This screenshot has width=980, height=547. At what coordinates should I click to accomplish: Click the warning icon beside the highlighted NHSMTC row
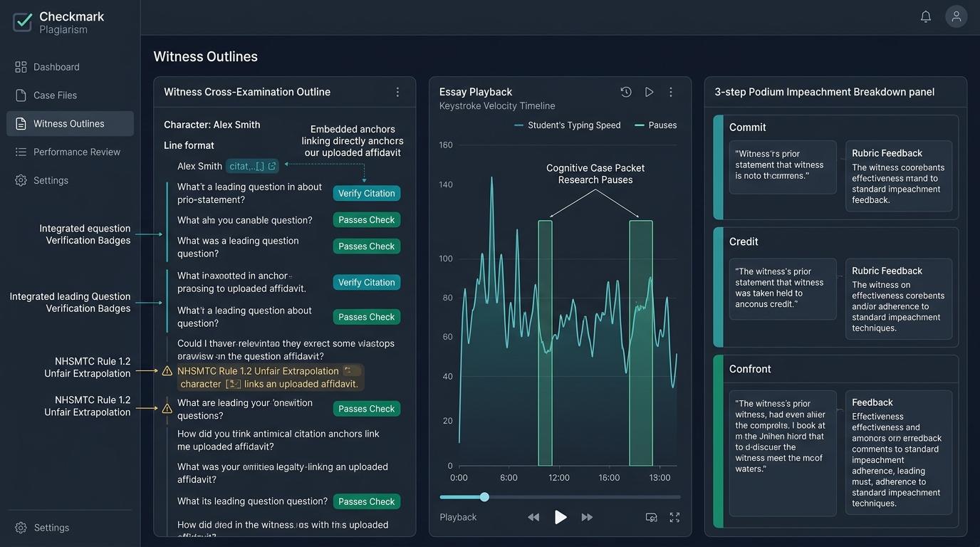coord(167,371)
